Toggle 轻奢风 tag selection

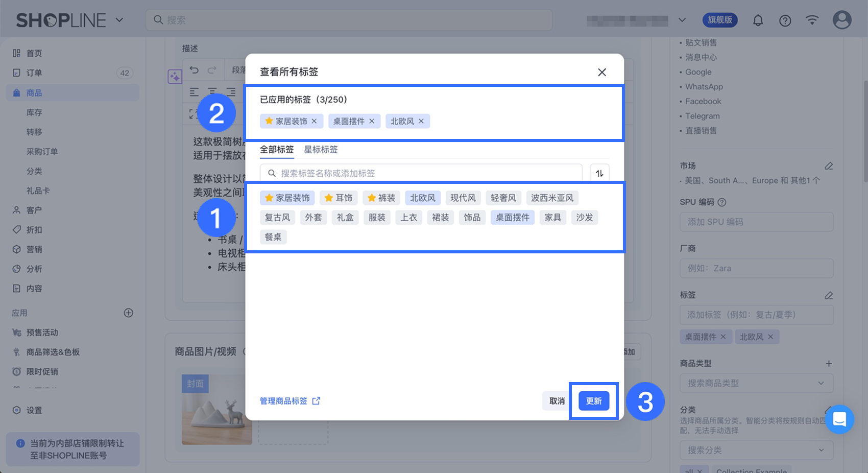coord(503,198)
